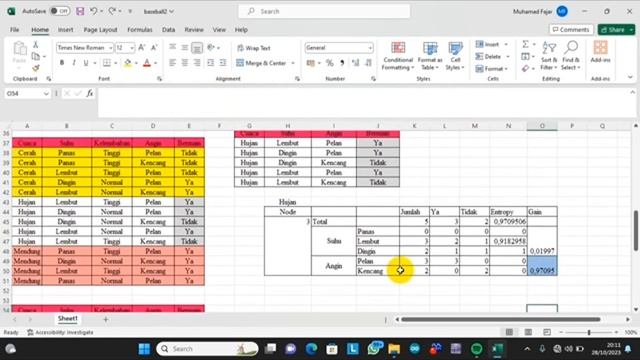This screenshot has height=360, width=640.
Task: Open number format General dropdown
Action: tap(370, 48)
